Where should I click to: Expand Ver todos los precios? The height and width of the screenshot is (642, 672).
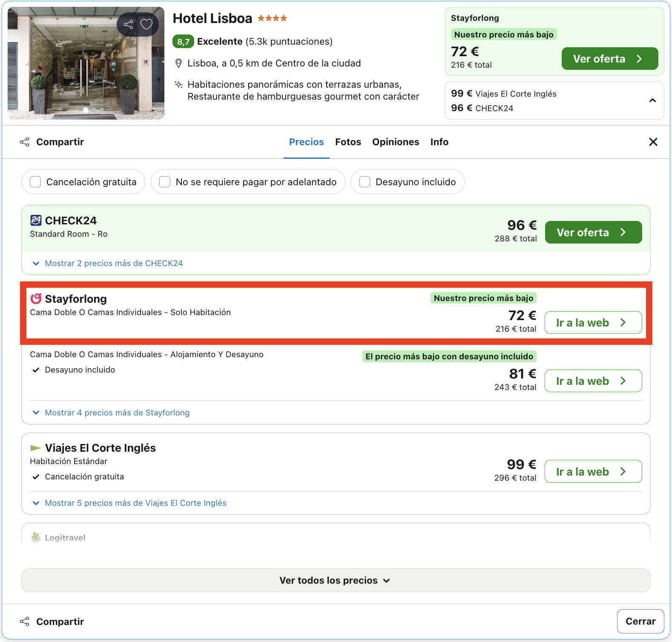tap(336, 580)
